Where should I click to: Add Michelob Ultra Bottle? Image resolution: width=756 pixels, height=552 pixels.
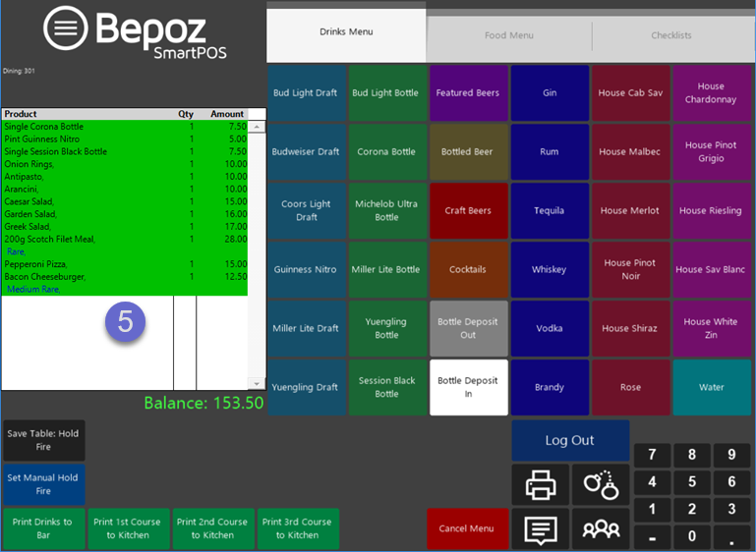(x=387, y=210)
